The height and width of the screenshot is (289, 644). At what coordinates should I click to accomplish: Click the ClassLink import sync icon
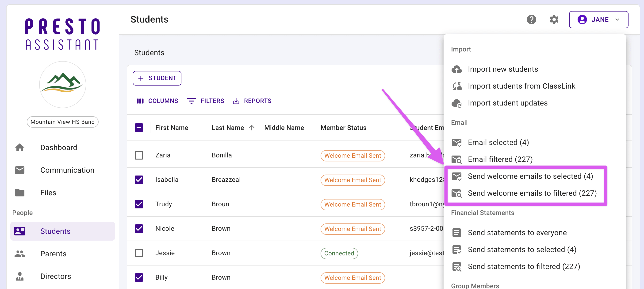(457, 86)
